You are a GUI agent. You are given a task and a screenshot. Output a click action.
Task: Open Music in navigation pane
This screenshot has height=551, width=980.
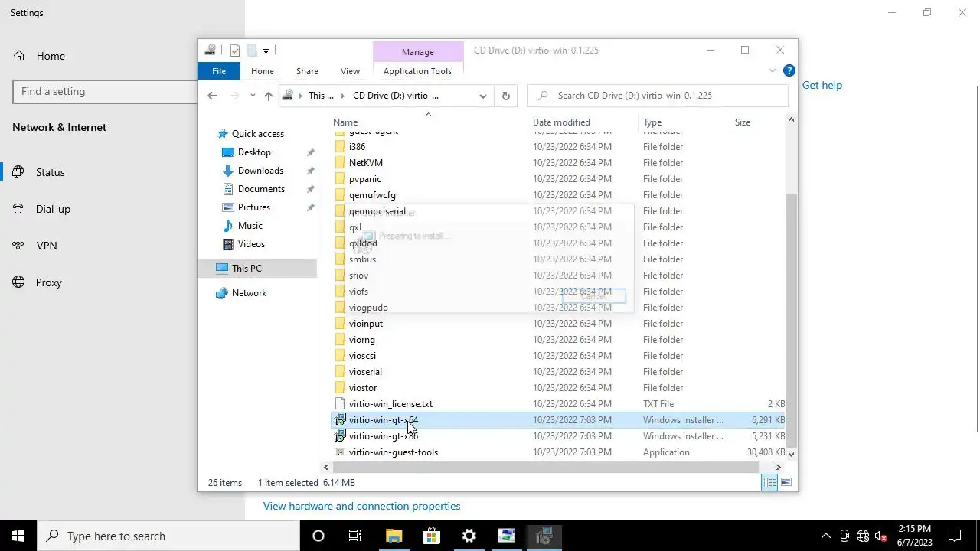[x=250, y=226]
